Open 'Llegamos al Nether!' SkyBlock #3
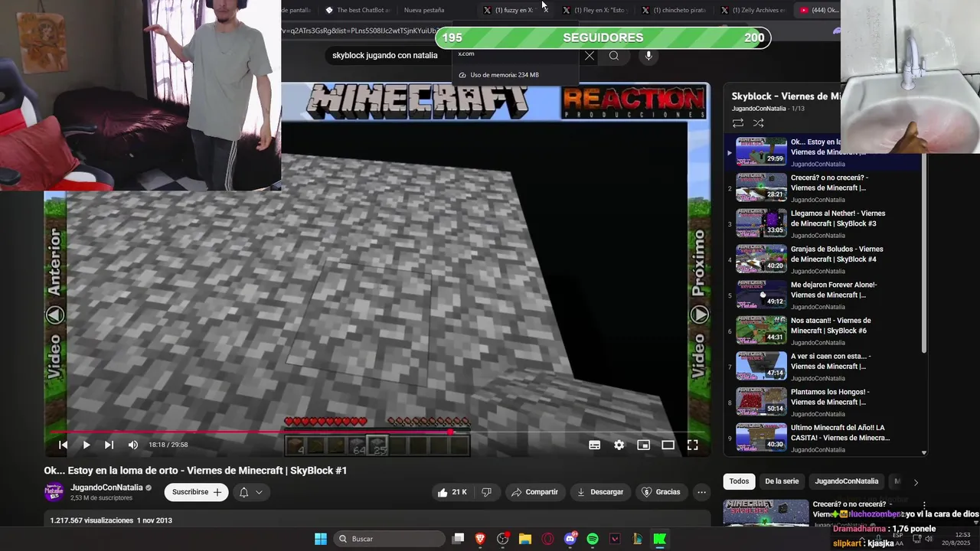The width and height of the screenshot is (980, 551). (x=823, y=223)
